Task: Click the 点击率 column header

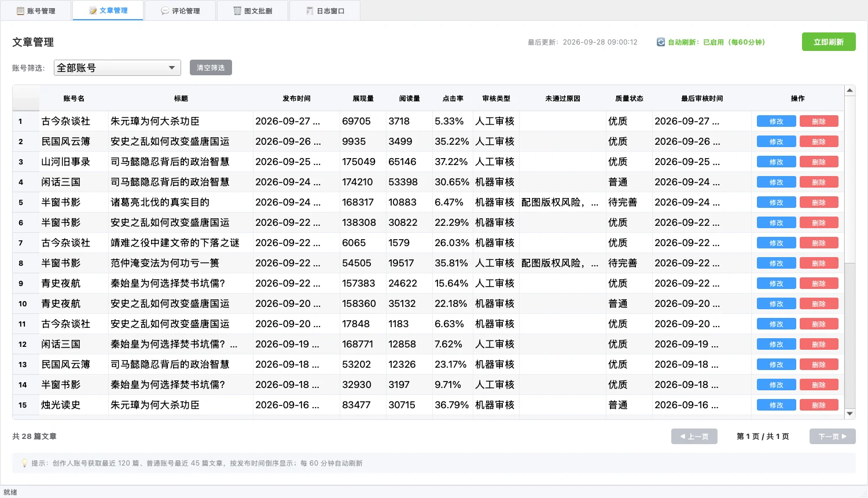Action: pos(453,98)
